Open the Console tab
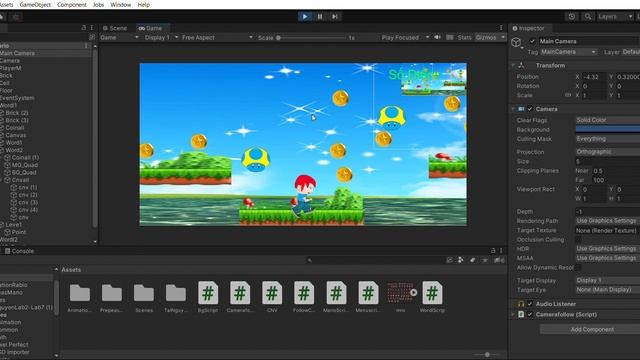This screenshot has height=360, width=640. pyautogui.click(x=19, y=251)
